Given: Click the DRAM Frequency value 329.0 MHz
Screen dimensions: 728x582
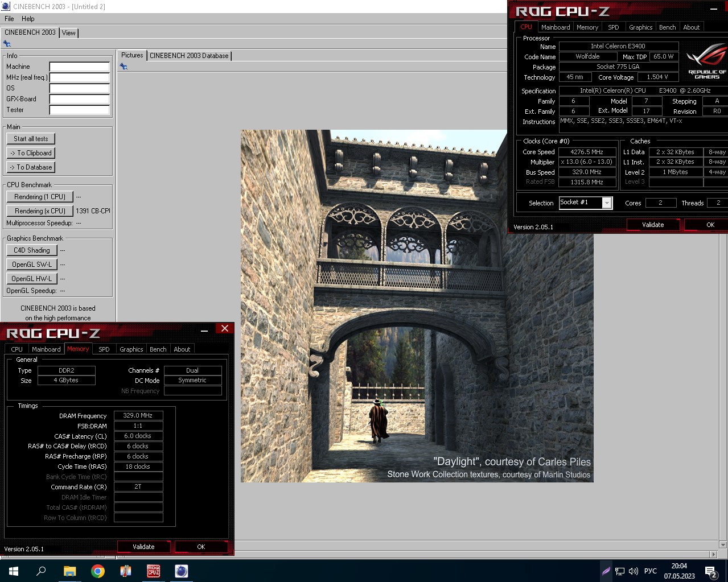Looking at the screenshot, I should click(x=138, y=415).
